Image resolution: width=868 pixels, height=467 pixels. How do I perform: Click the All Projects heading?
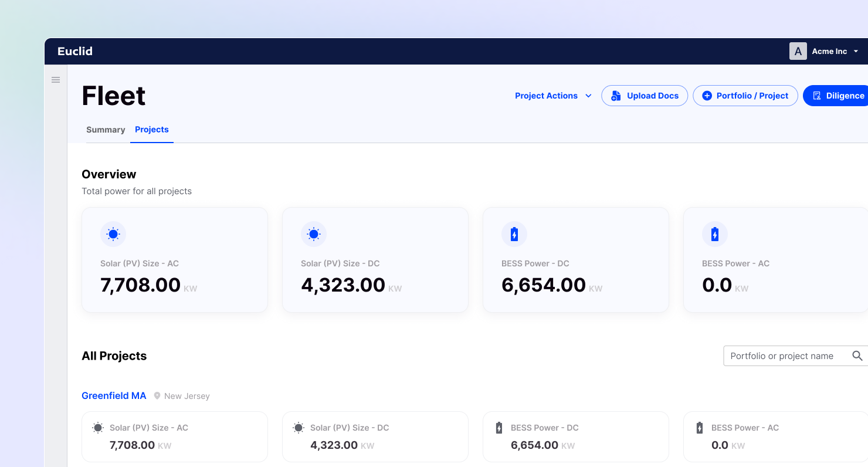114,356
